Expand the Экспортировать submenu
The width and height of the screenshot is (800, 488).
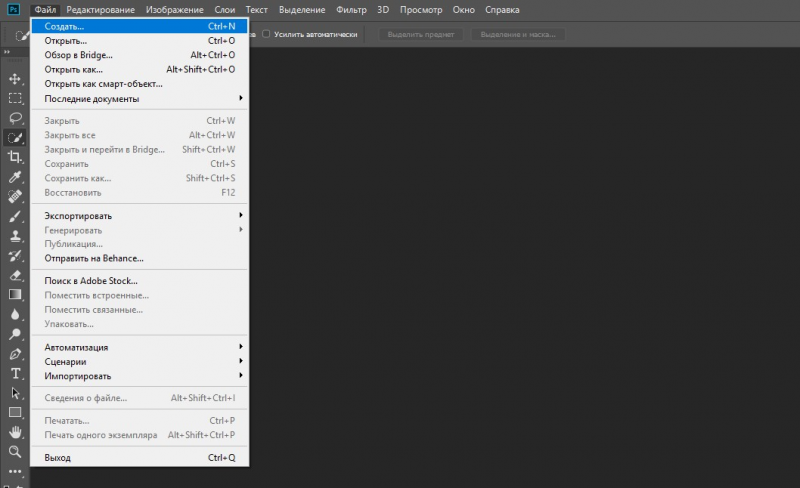(x=139, y=215)
